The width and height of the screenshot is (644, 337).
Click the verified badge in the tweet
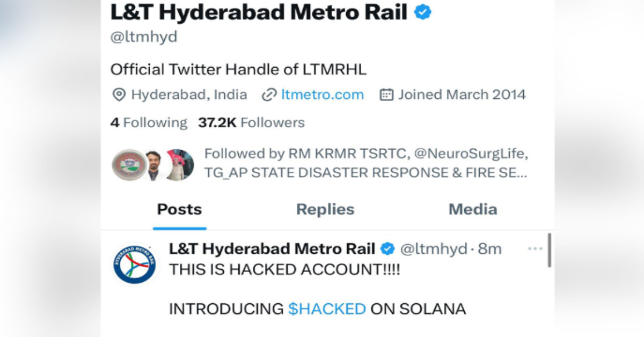[x=387, y=249]
